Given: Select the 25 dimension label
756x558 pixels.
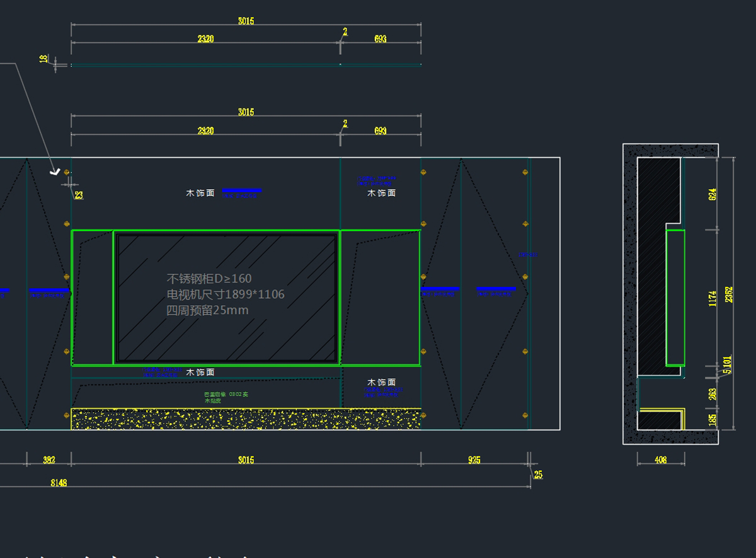Looking at the screenshot, I should coord(537,475).
